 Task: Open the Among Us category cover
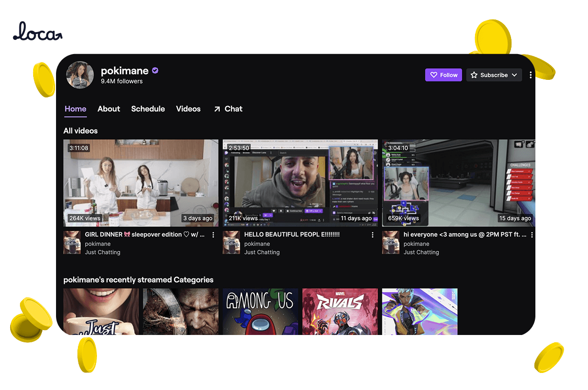point(260,312)
